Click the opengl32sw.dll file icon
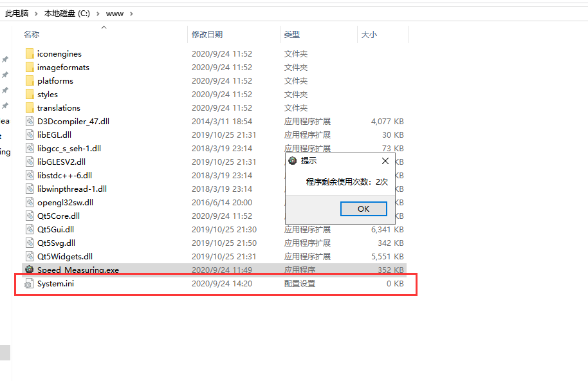588x381 pixels. [30, 202]
